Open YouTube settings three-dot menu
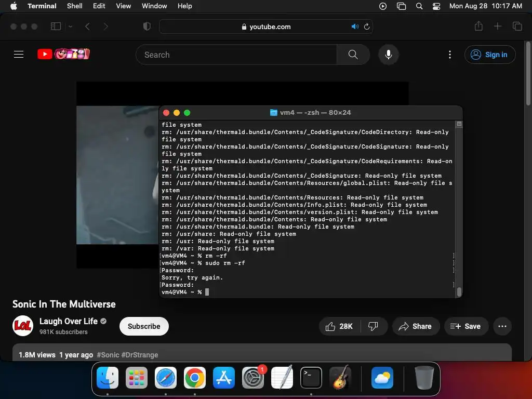 click(x=450, y=55)
